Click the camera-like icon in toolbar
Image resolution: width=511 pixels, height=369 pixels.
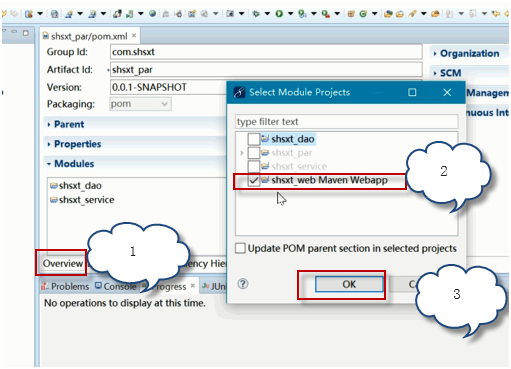coord(230,14)
